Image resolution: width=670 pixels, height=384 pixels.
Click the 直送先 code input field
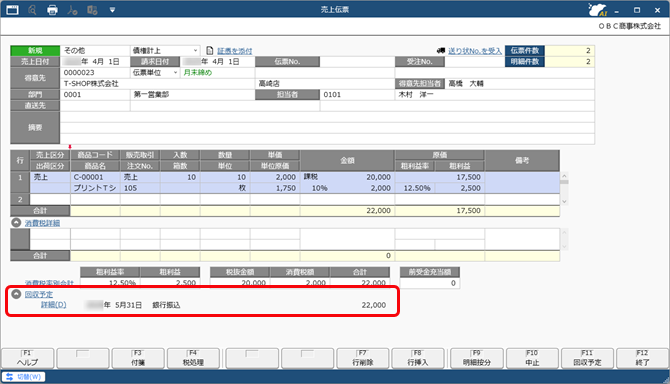click(95, 106)
